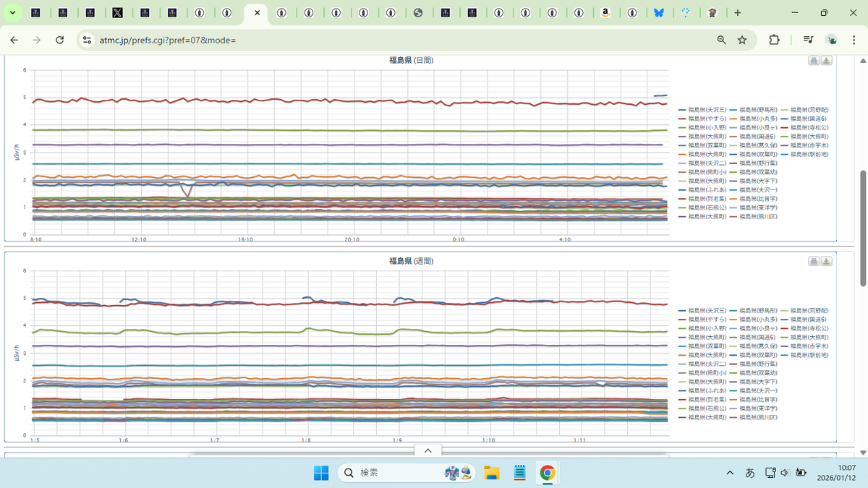Open the page zoom control

click(721, 40)
